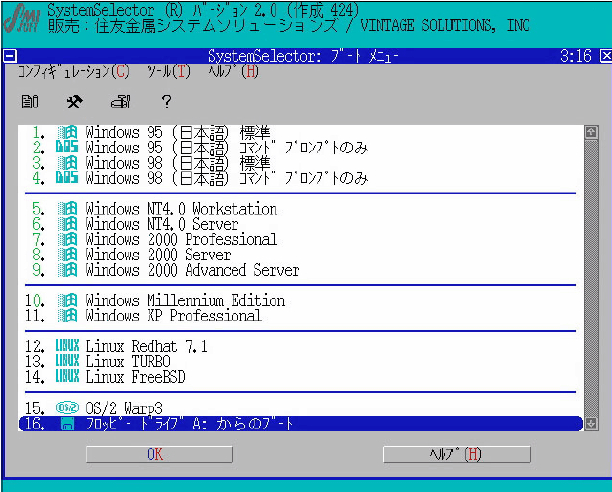Image resolution: width=612 pixels, height=492 pixels.
Task: Click the scrollbar down arrow
Action: click(x=591, y=423)
